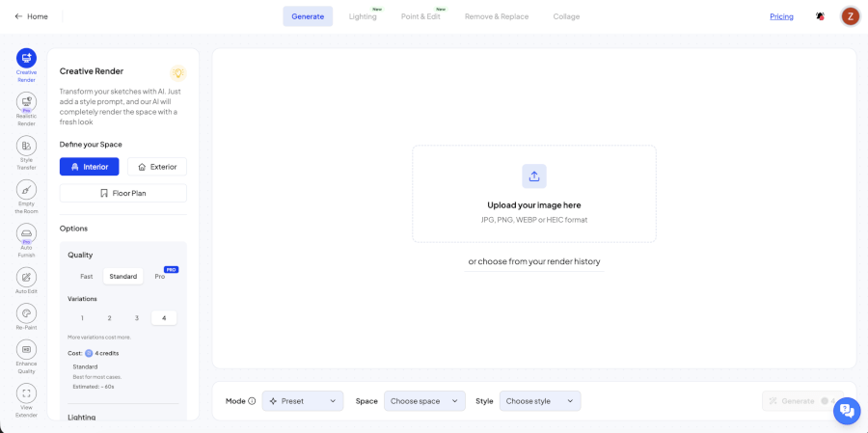The height and width of the screenshot is (433, 868).
Task: Open the Mode Preset dropdown
Action: [x=303, y=401]
